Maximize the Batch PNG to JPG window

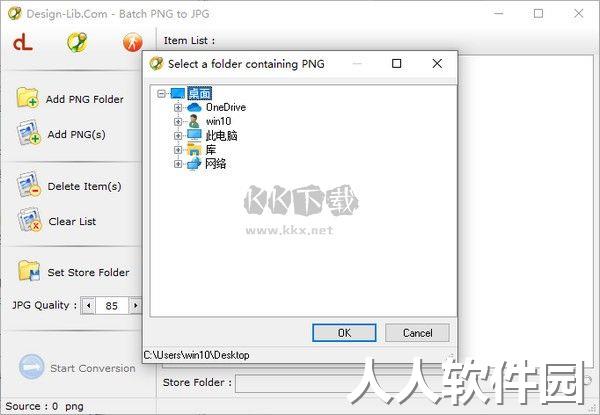point(538,14)
